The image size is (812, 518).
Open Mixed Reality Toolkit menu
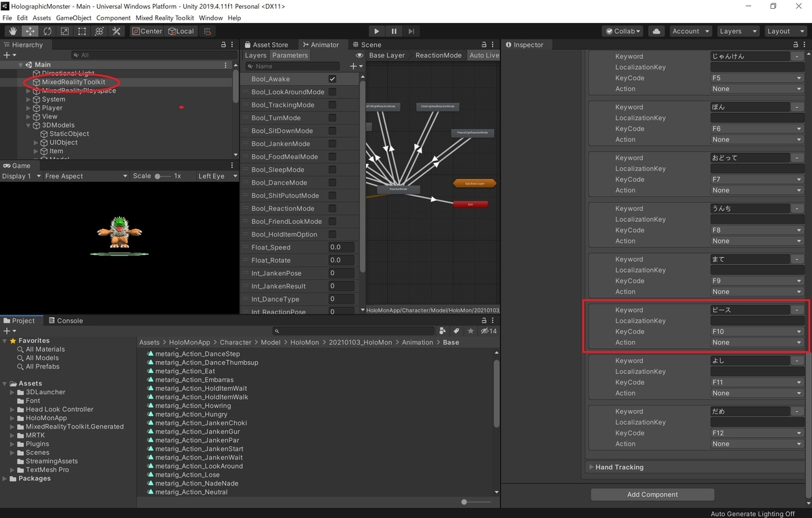[x=165, y=18]
